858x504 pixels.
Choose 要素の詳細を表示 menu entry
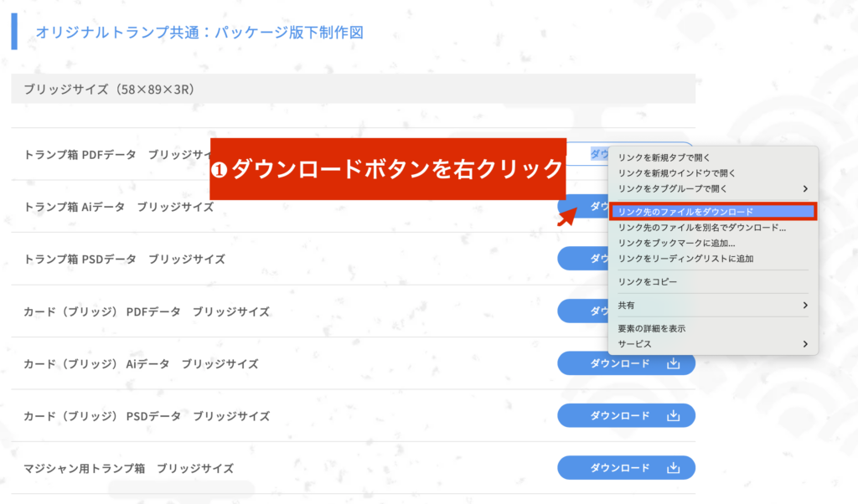pos(652,328)
